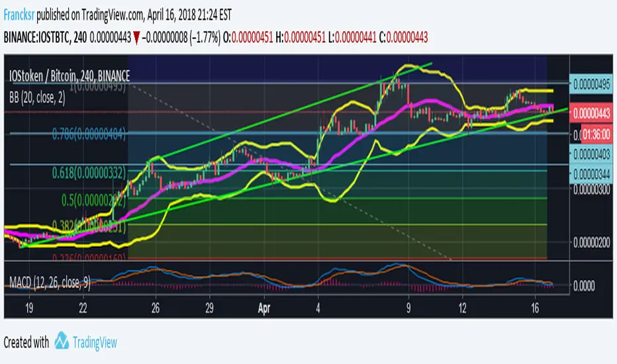Click the MACD 0.0000 axis value
The width and height of the screenshot is (617, 364).
pyautogui.click(x=584, y=286)
